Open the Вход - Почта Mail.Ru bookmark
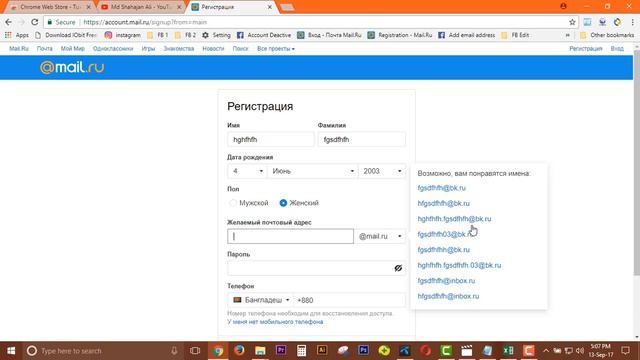 click(x=329, y=35)
